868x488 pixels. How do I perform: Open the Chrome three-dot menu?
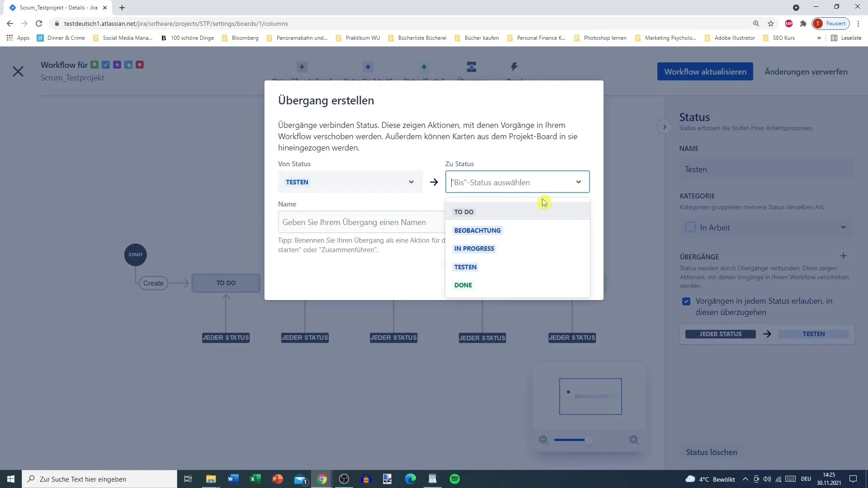[x=858, y=23]
